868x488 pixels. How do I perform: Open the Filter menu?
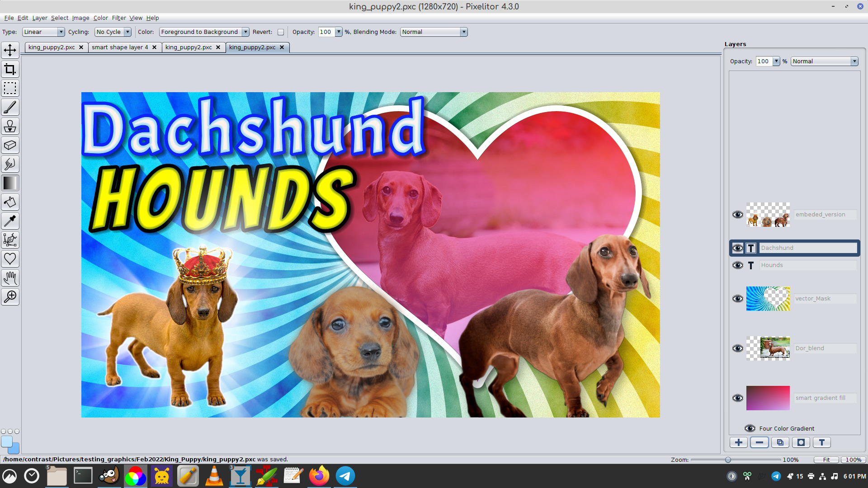118,18
